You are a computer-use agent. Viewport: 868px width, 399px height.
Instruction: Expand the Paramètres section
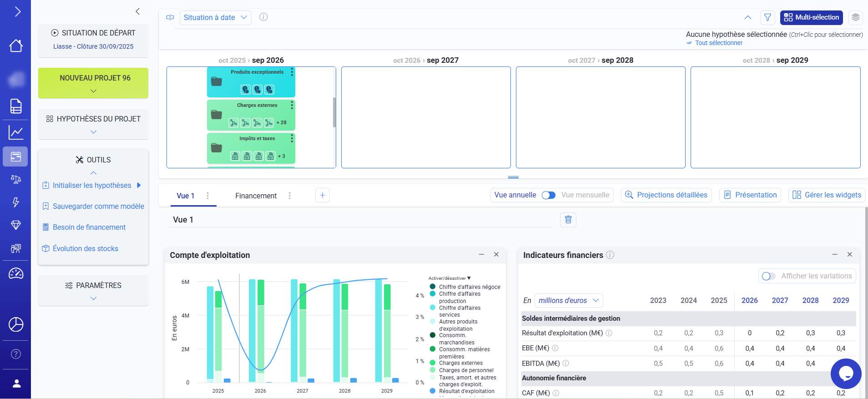(x=93, y=290)
